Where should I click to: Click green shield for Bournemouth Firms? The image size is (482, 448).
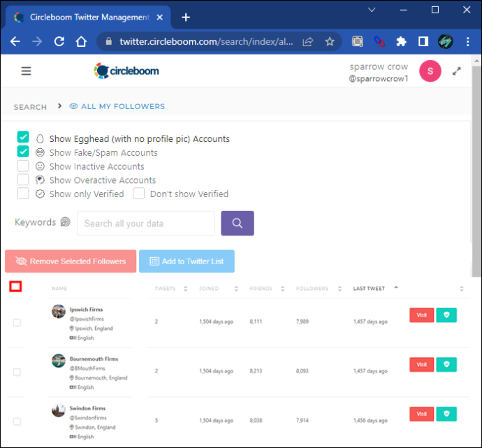(x=446, y=364)
